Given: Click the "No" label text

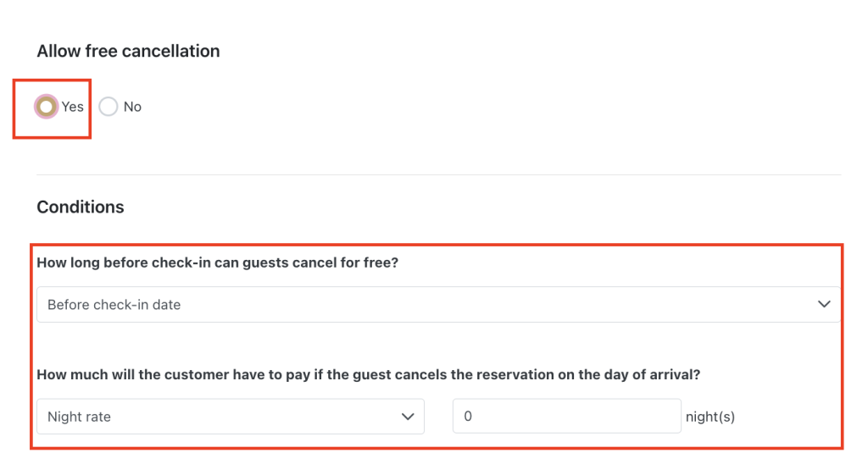Looking at the screenshot, I should 132,107.
